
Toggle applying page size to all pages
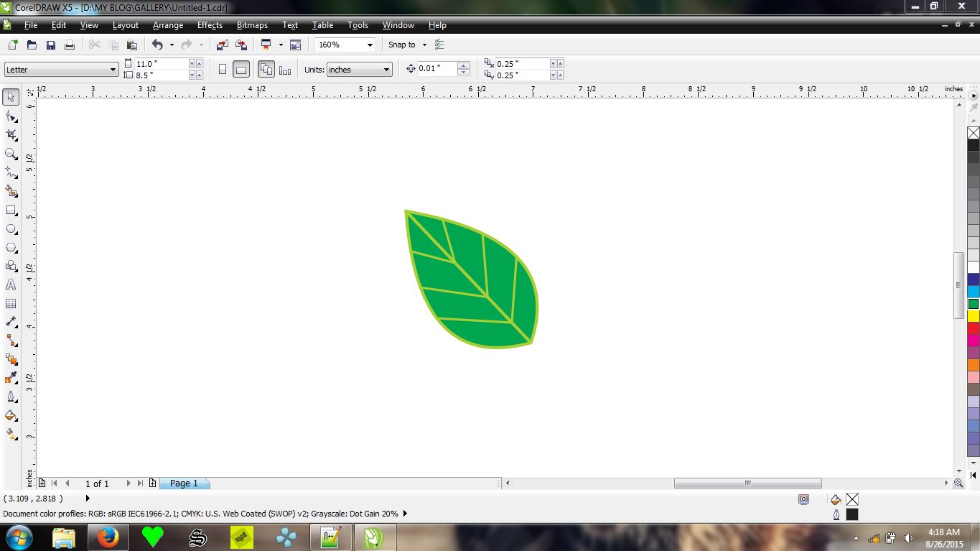coord(266,69)
